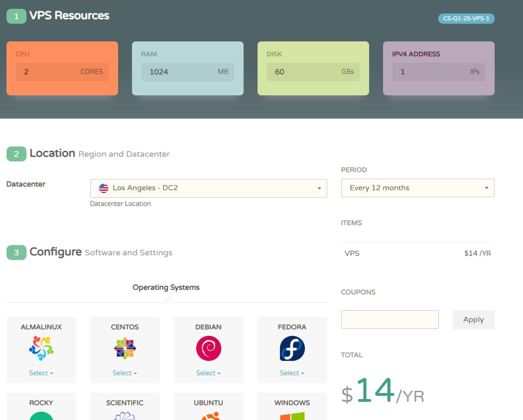This screenshot has width=523, height=420.
Task: Open the Datacenter location dropdown
Action: tap(208, 188)
